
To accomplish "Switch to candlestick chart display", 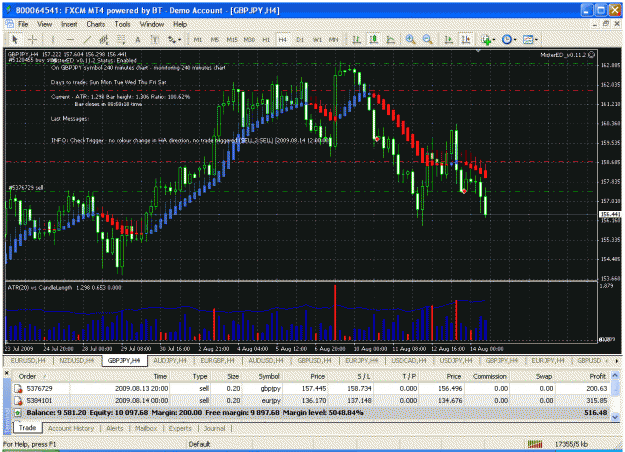I will click(373, 39).
